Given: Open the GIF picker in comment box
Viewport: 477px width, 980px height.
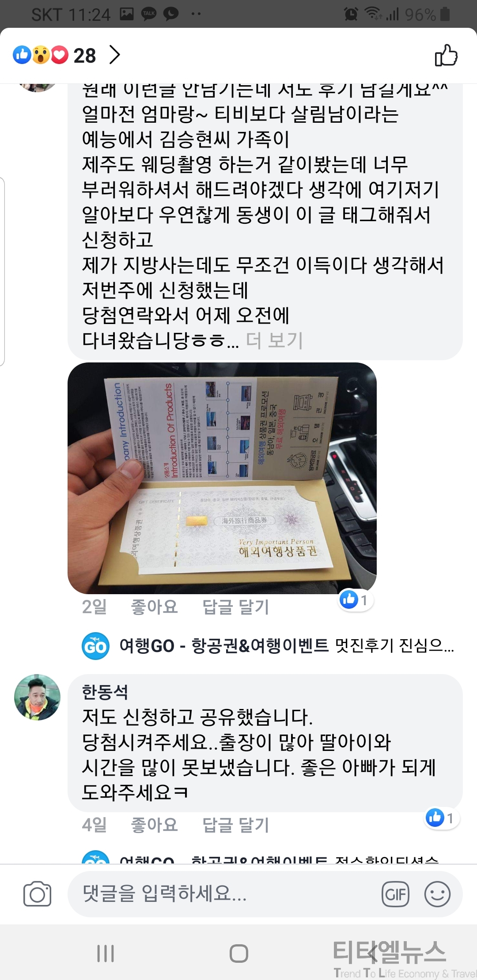Looking at the screenshot, I should (395, 894).
